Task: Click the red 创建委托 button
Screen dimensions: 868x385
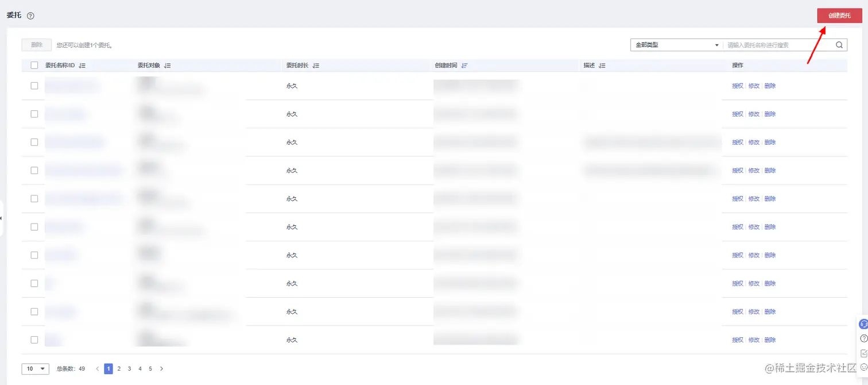Action: click(x=839, y=16)
